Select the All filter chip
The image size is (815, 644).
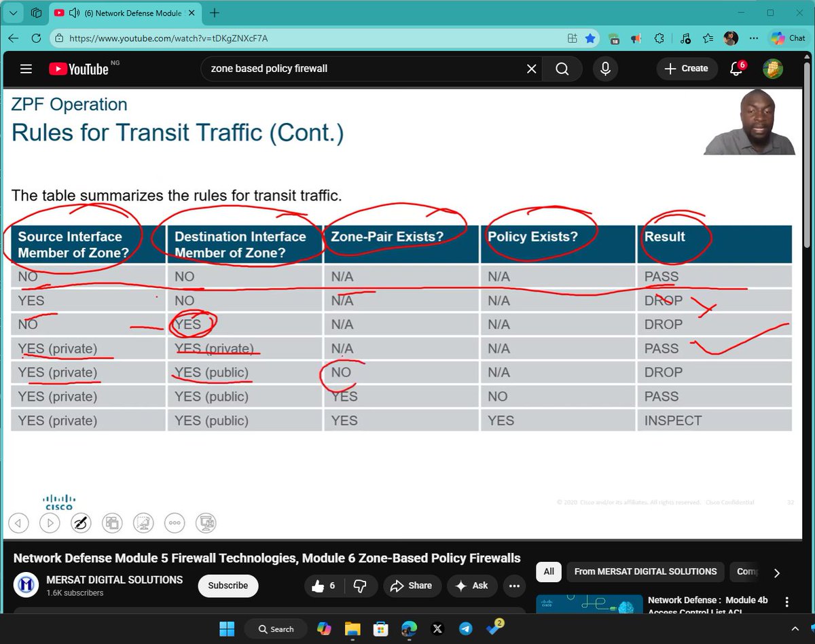[549, 572]
